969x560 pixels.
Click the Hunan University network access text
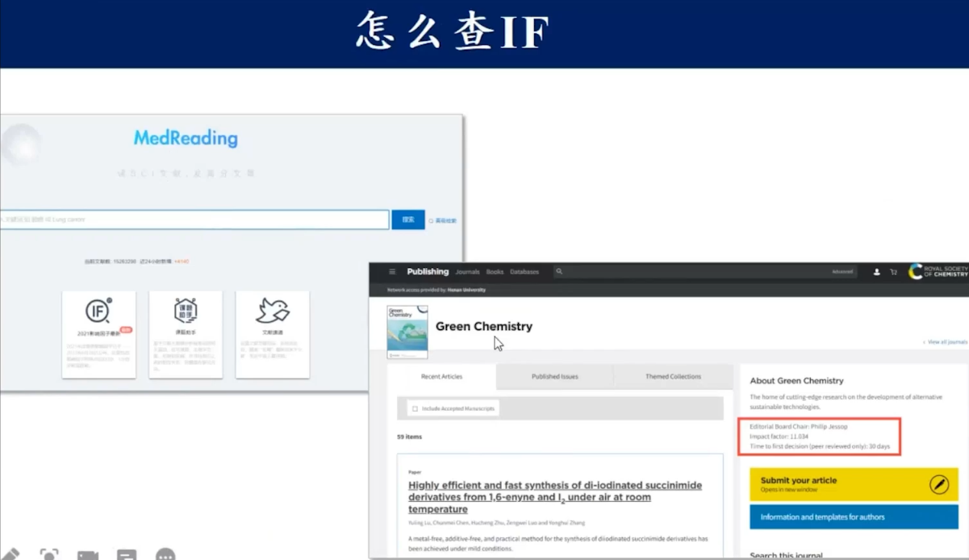(x=436, y=290)
